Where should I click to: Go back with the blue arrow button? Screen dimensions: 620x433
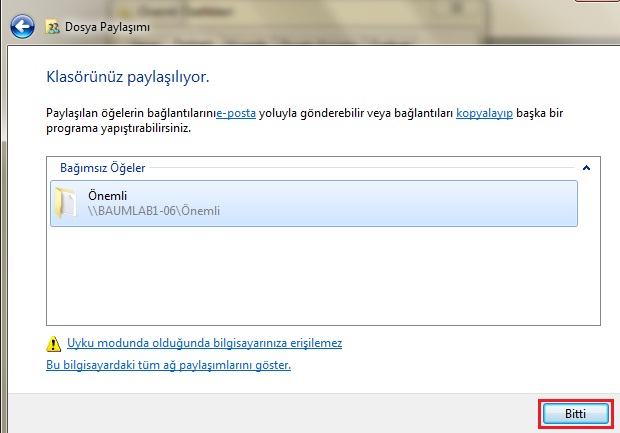click(x=22, y=26)
